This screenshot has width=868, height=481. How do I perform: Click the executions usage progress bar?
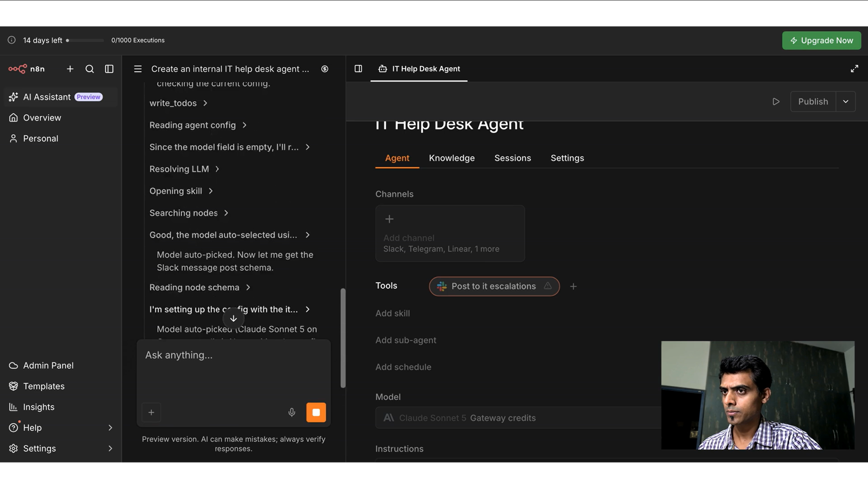(x=84, y=40)
